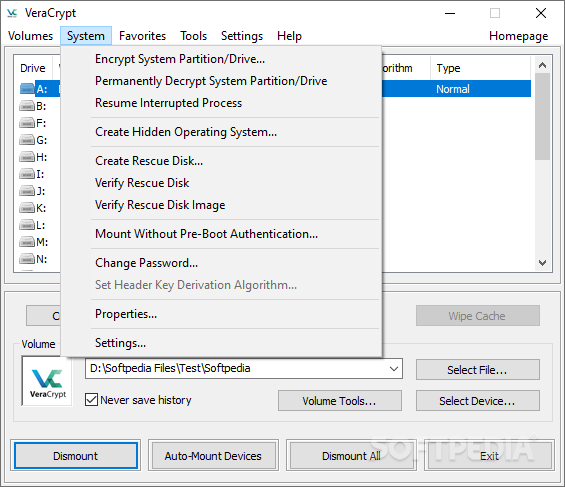Click the Type column header
565x487 pixels.
coord(481,68)
